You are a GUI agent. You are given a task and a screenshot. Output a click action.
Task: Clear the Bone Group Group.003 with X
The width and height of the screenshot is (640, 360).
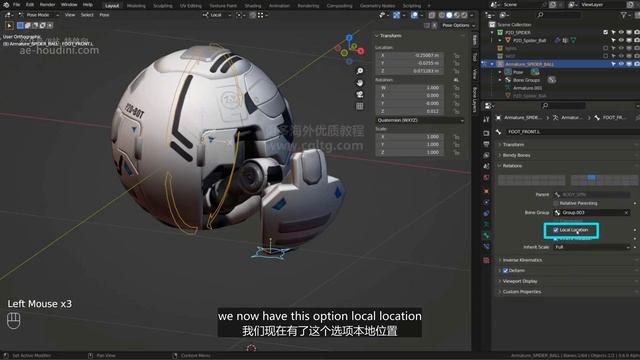[627, 213]
